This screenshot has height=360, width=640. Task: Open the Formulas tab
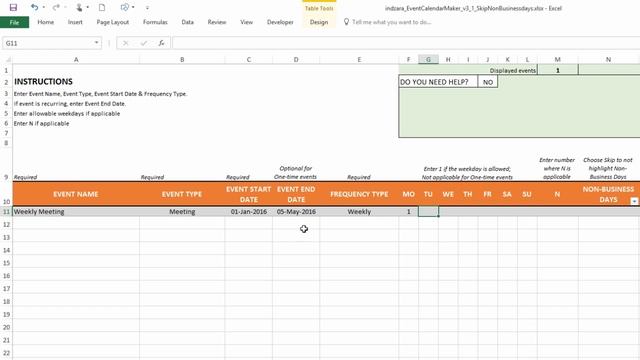pyautogui.click(x=155, y=22)
